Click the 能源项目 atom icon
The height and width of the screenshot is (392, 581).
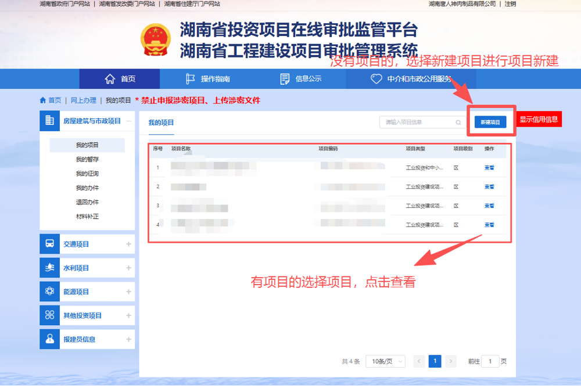pyautogui.click(x=49, y=292)
